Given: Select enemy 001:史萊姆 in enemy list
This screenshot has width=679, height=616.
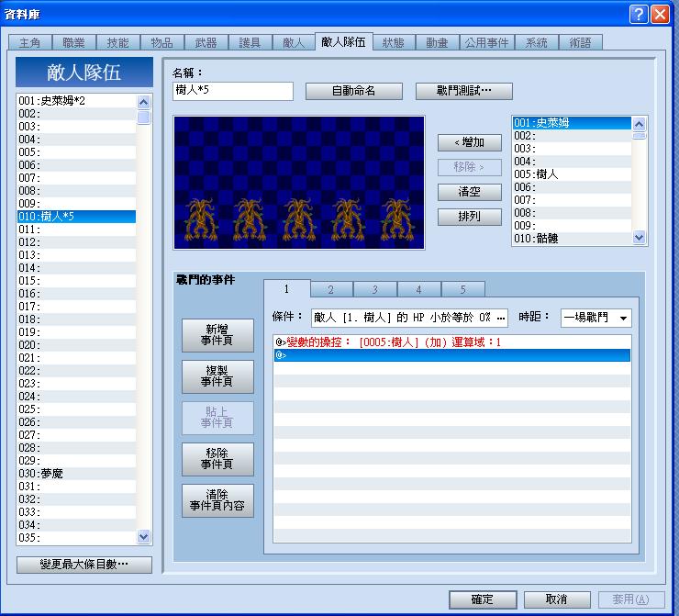Looking at the screenshot, I should point(572,123).
